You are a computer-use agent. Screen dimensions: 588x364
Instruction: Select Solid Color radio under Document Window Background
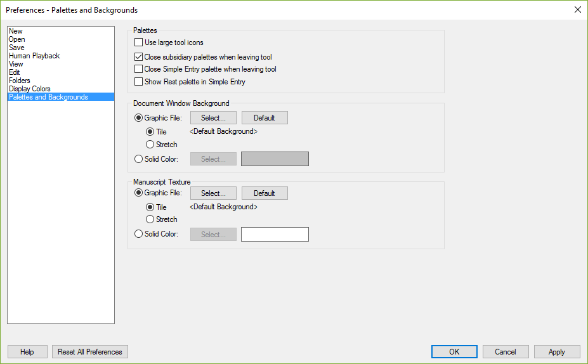[x=138, y=159]
